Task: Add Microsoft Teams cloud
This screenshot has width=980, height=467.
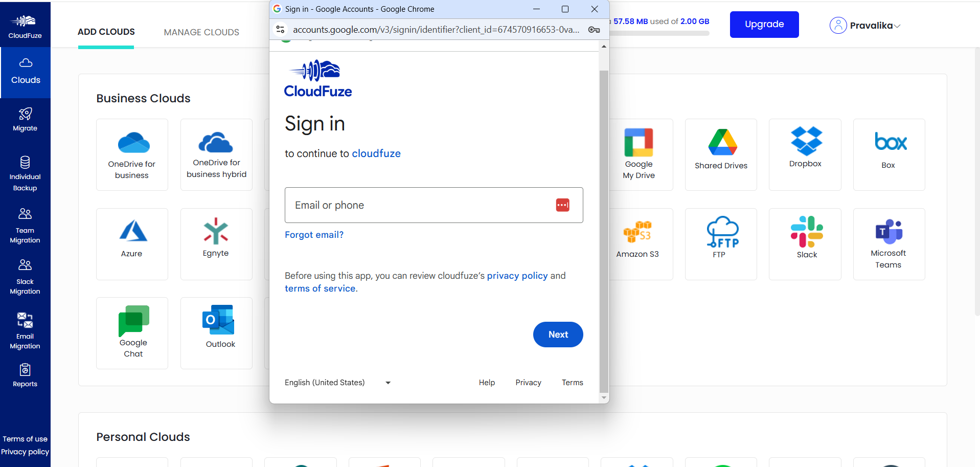Action: pyautogui.click(x=889, y=244)
